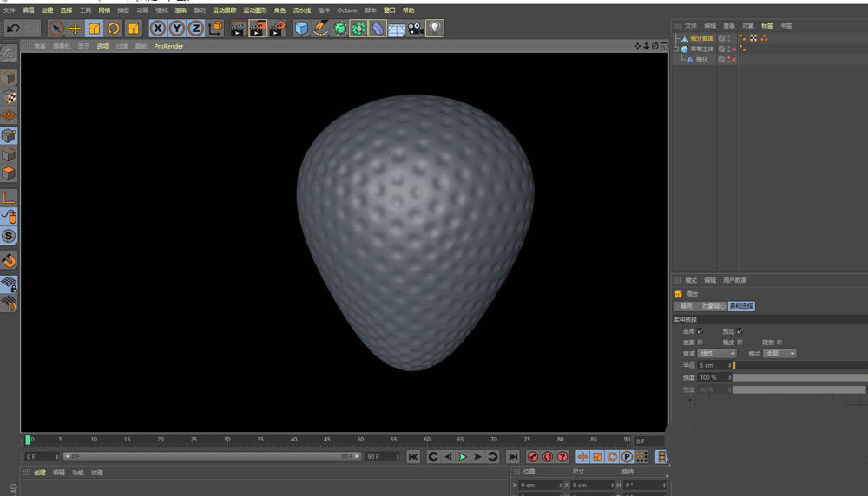Switch to the 对象轴心 tab
The image size is (868, 496).
[x=713, y=306]
